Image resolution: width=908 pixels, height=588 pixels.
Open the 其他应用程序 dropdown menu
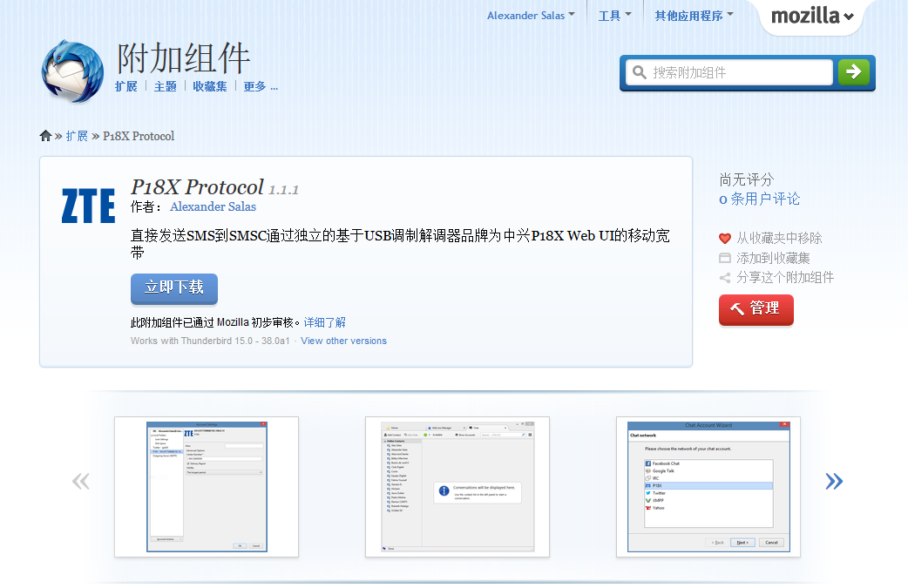click(694, 16)
